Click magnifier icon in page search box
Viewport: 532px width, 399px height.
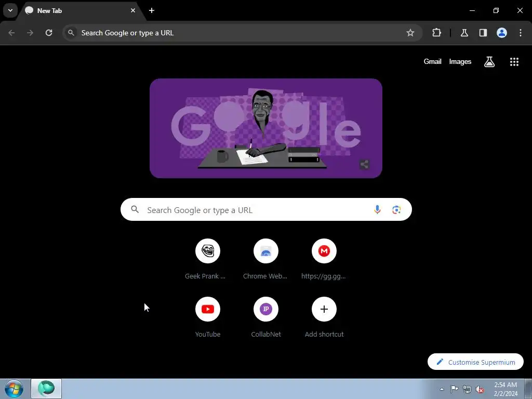[x=135, y=209]
